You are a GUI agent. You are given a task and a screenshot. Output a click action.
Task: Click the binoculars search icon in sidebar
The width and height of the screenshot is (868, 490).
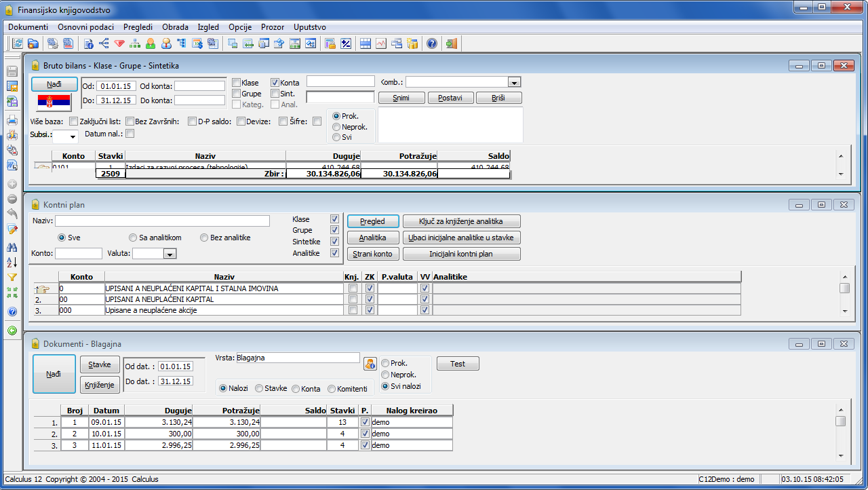[12, 248]
